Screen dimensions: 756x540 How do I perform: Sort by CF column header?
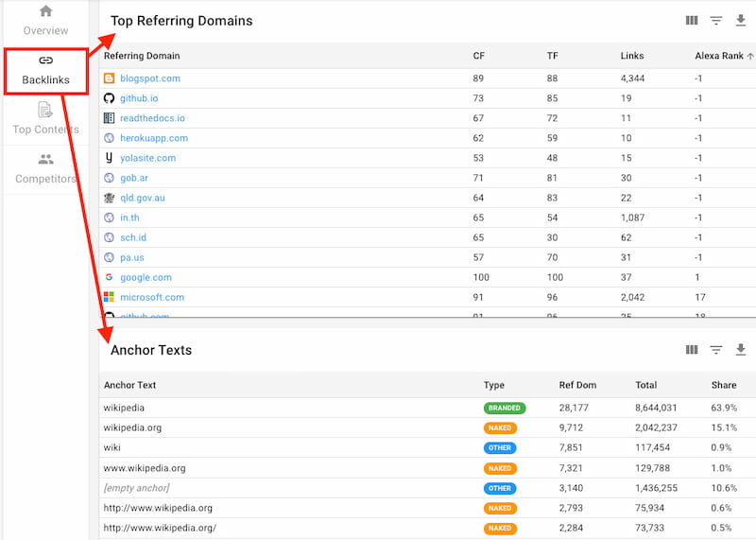pyautogui.click(x=478, y=56)
